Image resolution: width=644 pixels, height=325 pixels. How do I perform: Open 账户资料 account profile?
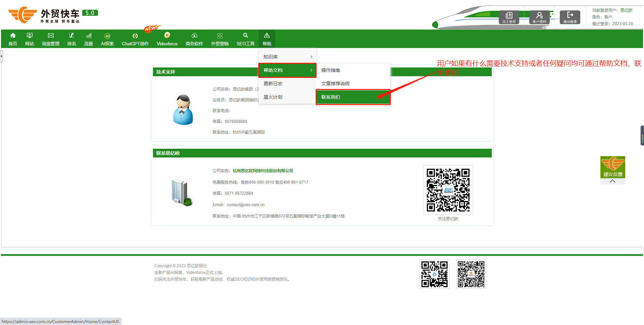[x=539, y=17]
